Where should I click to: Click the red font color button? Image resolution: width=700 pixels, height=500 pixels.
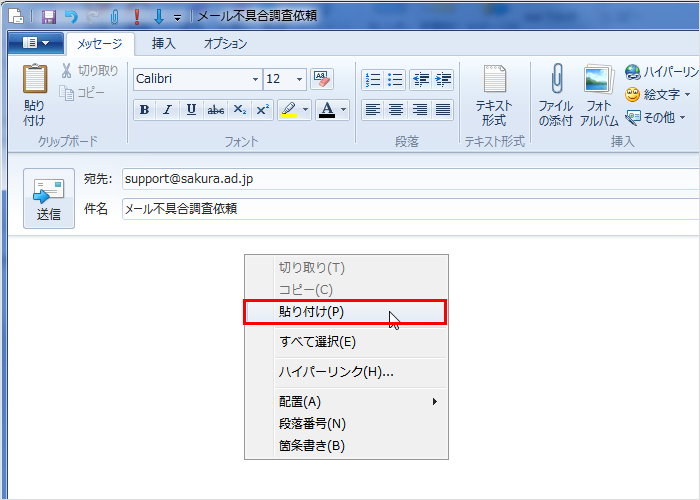pyautogui.click(x=326, y=110)
